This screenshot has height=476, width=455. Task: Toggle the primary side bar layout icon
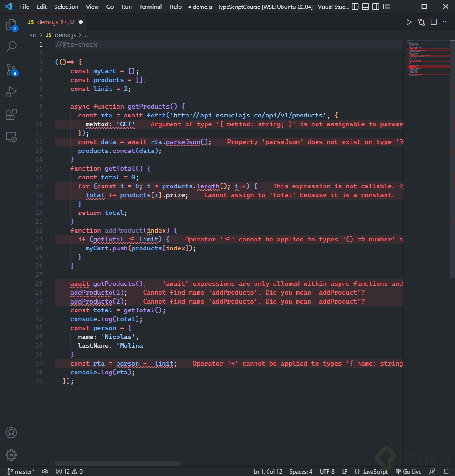click(355, 7)
